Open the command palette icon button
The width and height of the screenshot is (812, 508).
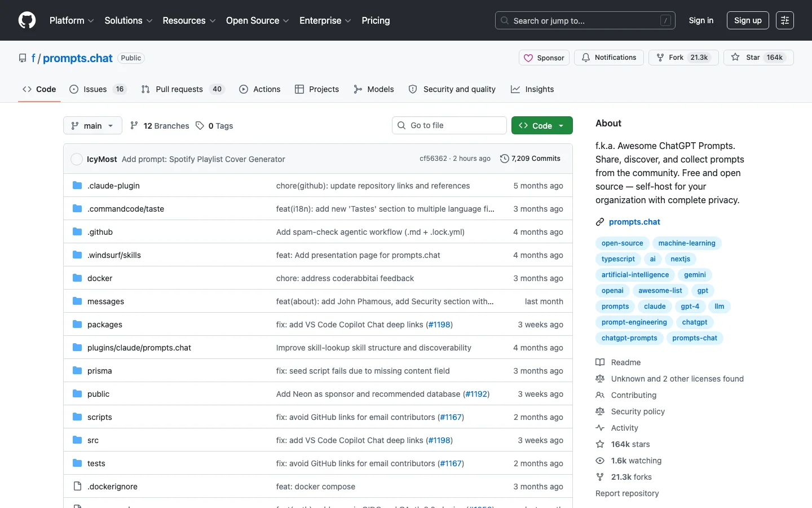tap(785, 20)
